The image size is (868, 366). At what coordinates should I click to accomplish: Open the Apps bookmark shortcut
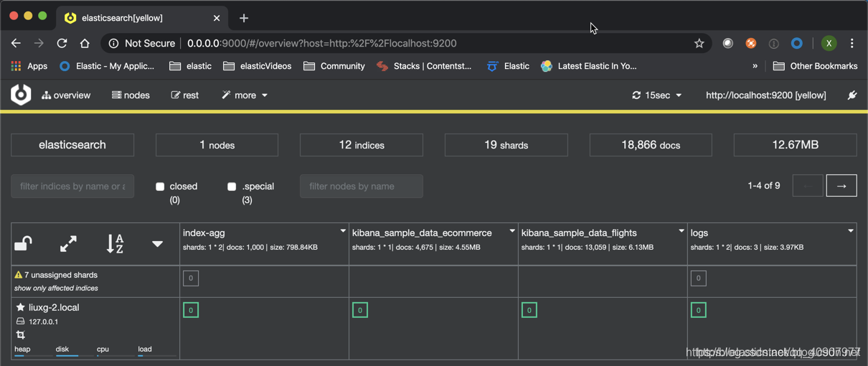29,66
